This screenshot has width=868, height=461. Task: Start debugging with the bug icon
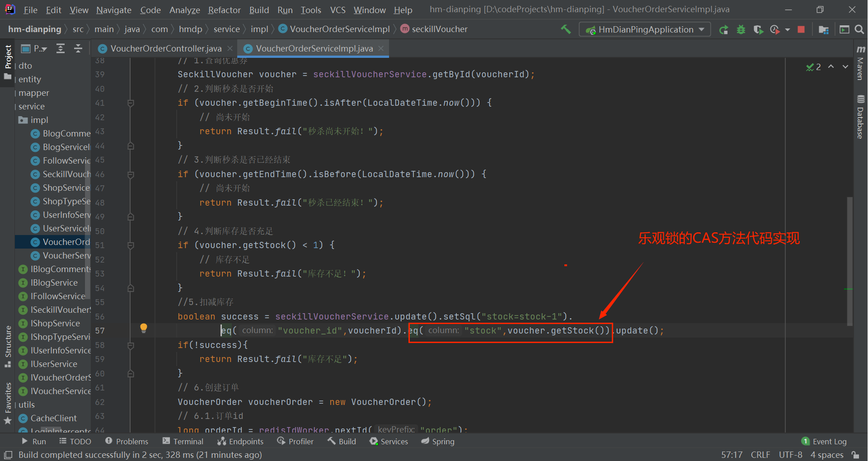741,29
